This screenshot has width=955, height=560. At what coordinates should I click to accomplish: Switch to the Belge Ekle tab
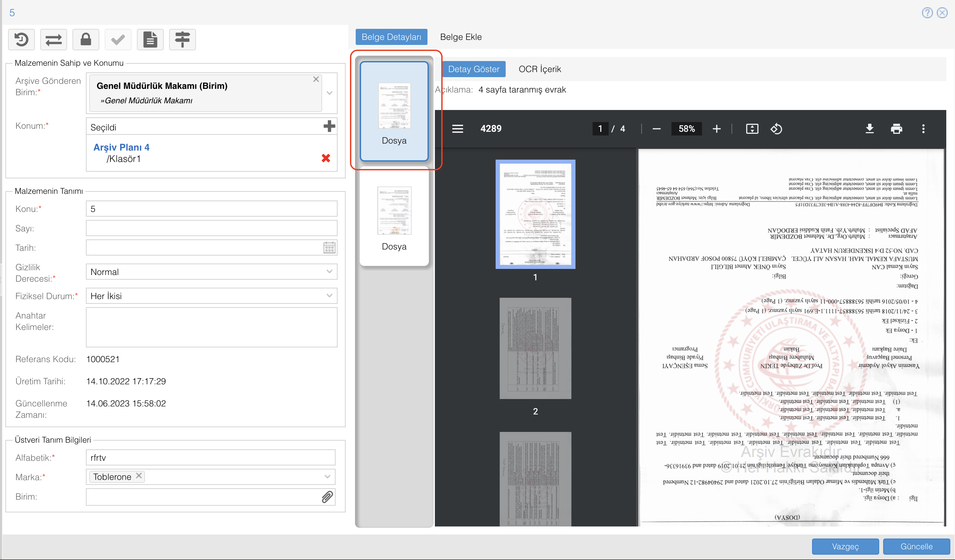[460, 37]
